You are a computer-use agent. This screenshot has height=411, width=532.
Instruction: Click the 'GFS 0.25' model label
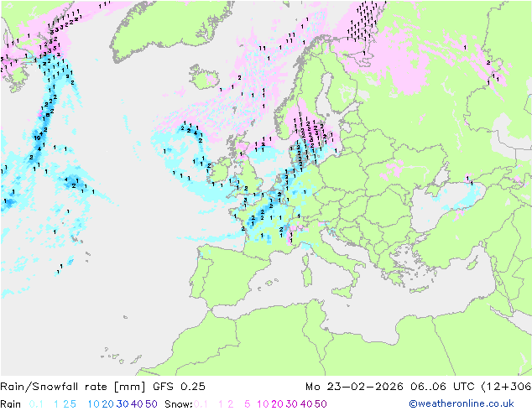click(x=179, y=386)
